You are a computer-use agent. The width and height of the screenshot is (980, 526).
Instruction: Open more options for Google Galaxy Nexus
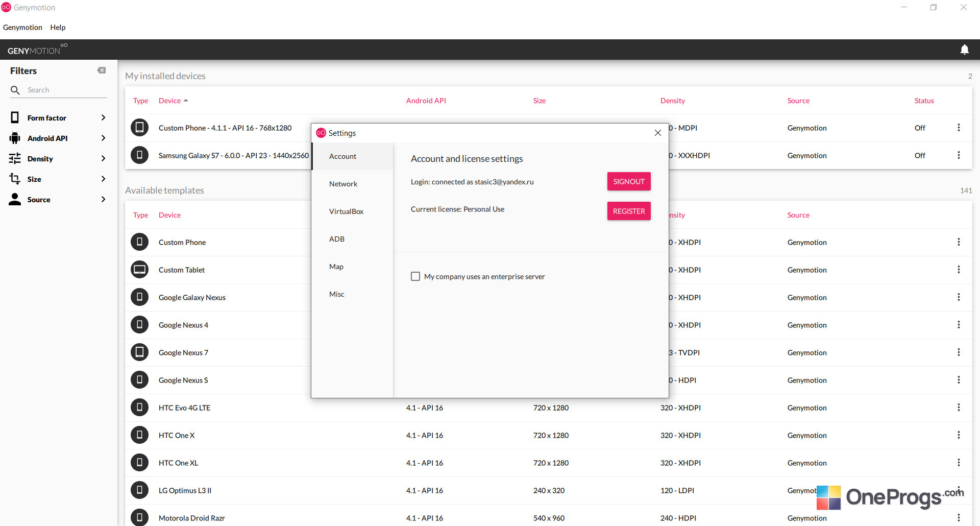tap(959, 297)
